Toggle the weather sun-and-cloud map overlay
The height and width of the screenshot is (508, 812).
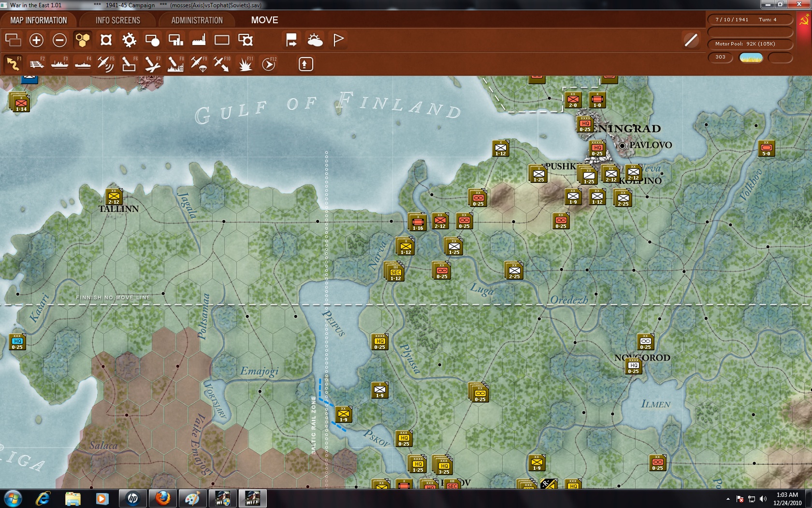(315, 40)
